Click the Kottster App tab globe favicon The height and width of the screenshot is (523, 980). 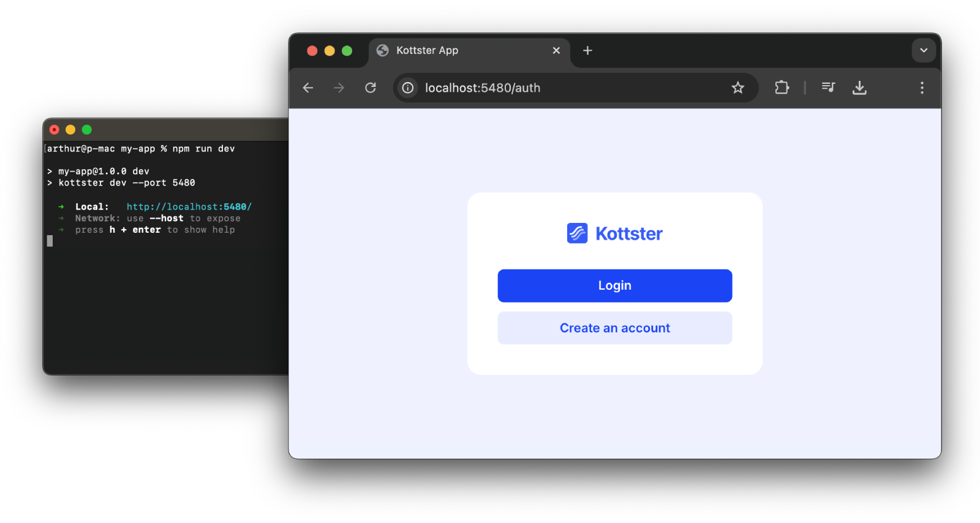tap(383, 50)
